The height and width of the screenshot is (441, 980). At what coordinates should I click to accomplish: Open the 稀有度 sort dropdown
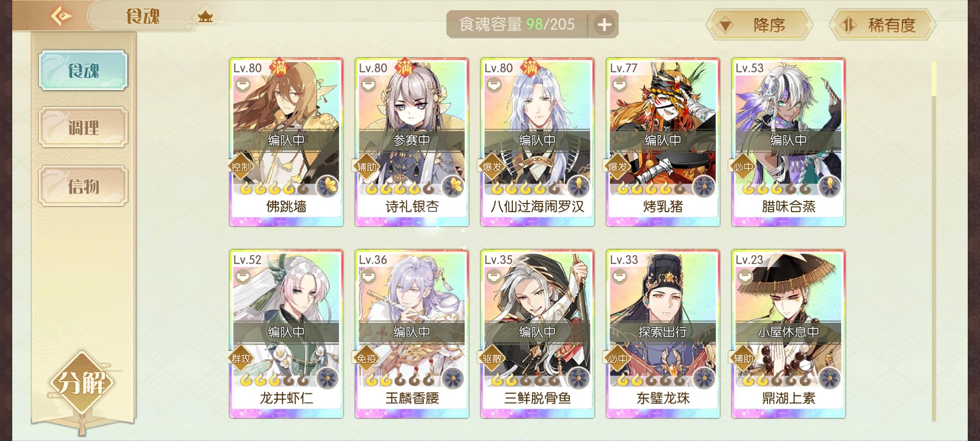883,25
